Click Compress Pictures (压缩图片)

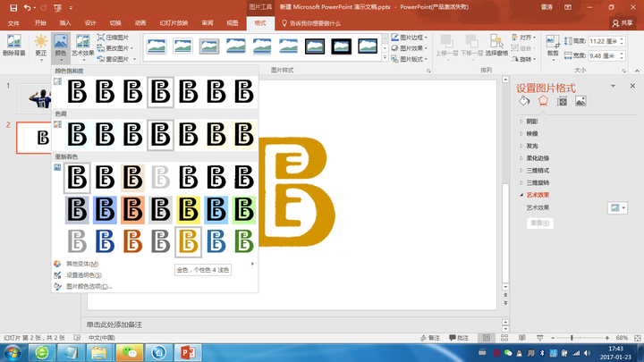click(x=113, y=38)
